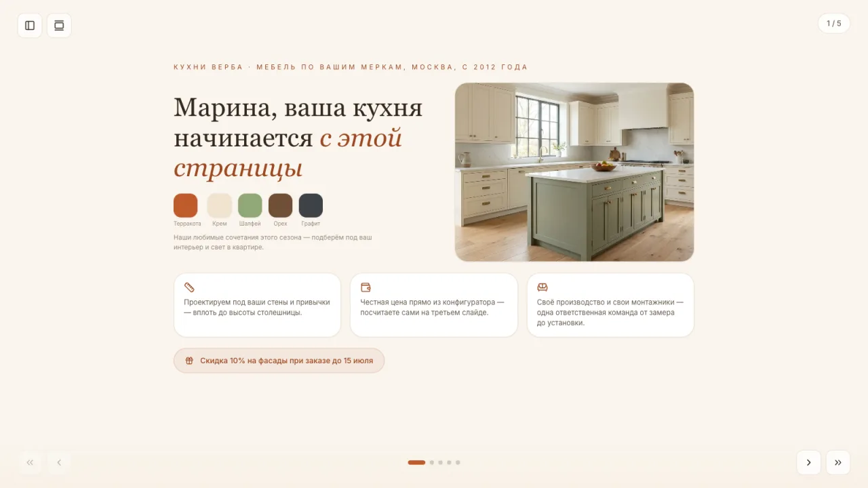The width and height of the screenshot is (868, 488).
Task: Select the active first slide indicator
Action: click(x=416, y=462)
